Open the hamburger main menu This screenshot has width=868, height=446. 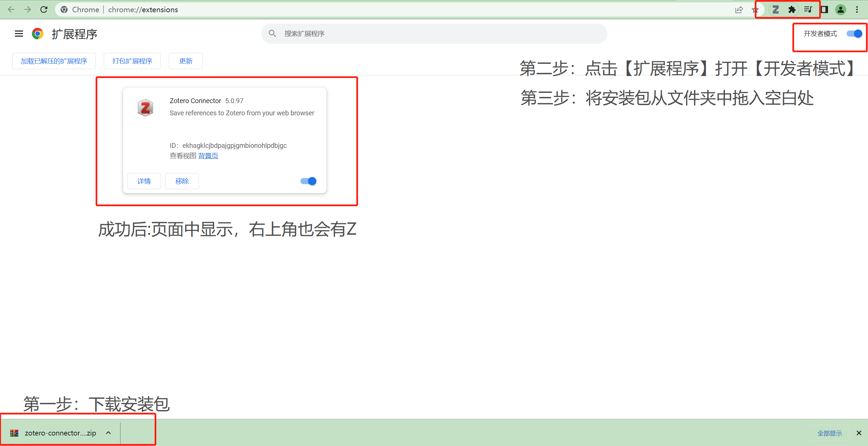[x=19, y=34]
